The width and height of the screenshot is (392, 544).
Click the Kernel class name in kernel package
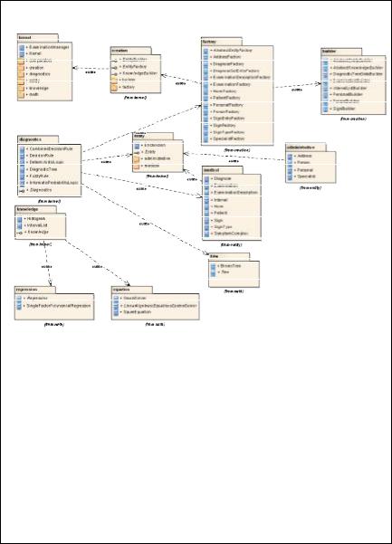(x=35, y=53)
